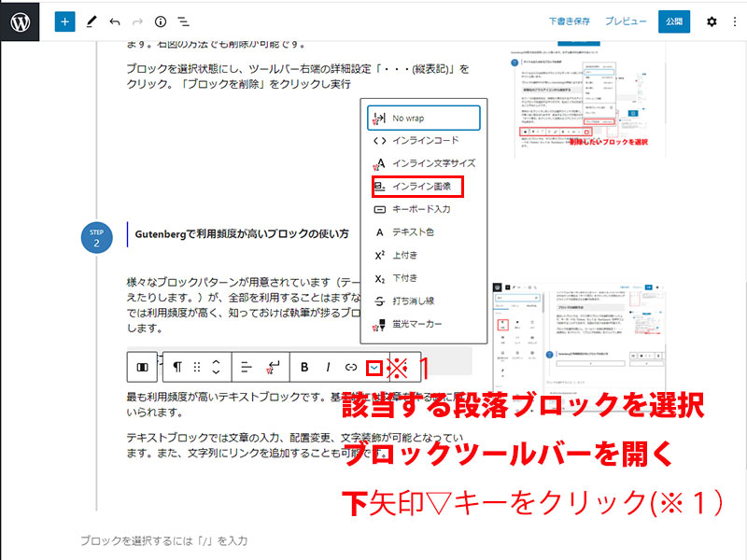Image resolution: width=747 pixels, height=560 pixels.
Task: Click the 下書き保存 link
Action: (x=570, y=21)
